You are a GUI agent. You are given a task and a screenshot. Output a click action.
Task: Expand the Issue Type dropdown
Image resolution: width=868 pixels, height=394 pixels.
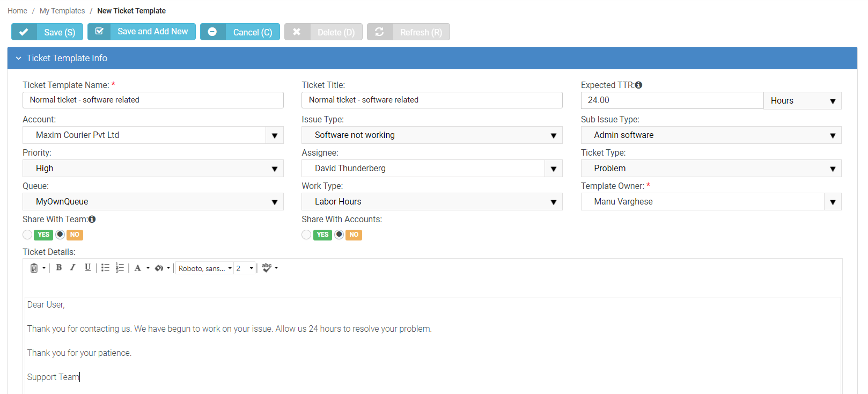[432, 135]
